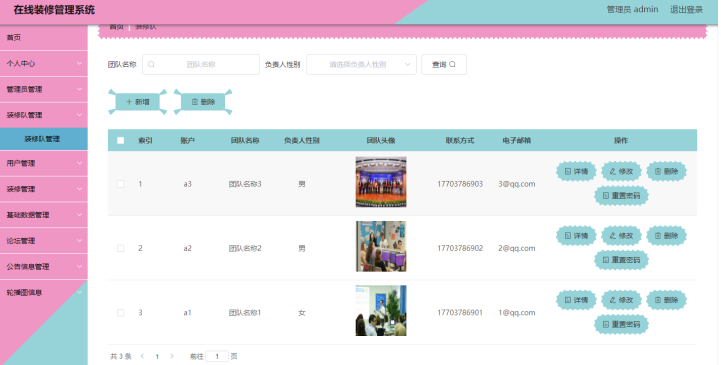Click the plus icon on 新增 button
The width and height of the screenshot is (721, 365).
coord(129,102)
